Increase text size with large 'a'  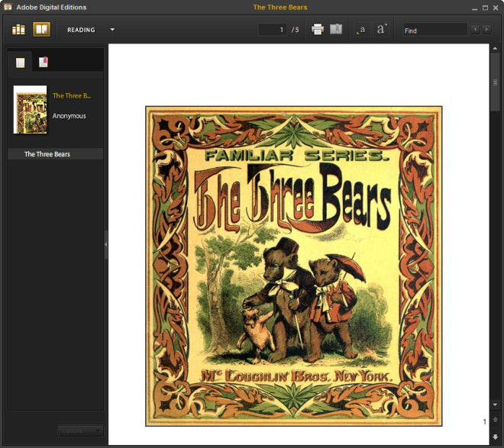click(381, 29)
